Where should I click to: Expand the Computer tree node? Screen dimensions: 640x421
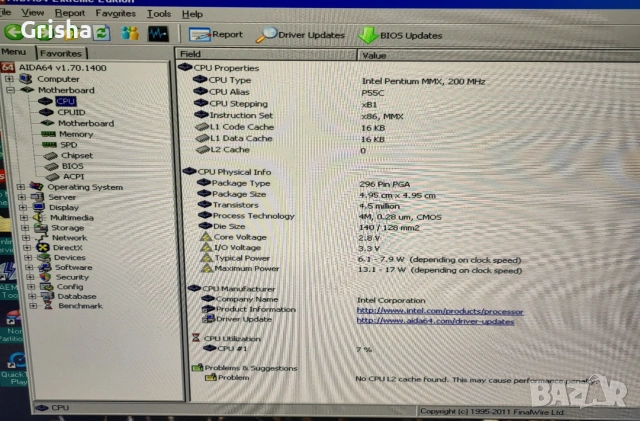tap(9, 78)
